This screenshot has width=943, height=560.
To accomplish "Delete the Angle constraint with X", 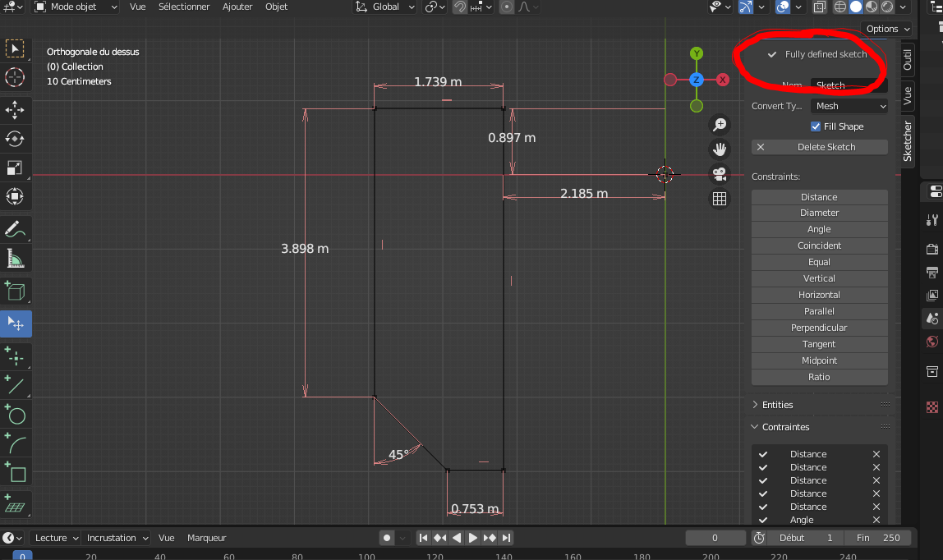I will [x=876, y=520].
